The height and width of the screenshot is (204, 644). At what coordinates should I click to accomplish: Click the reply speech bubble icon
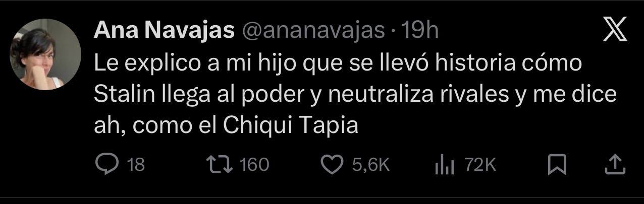click(x=106, y=165)
